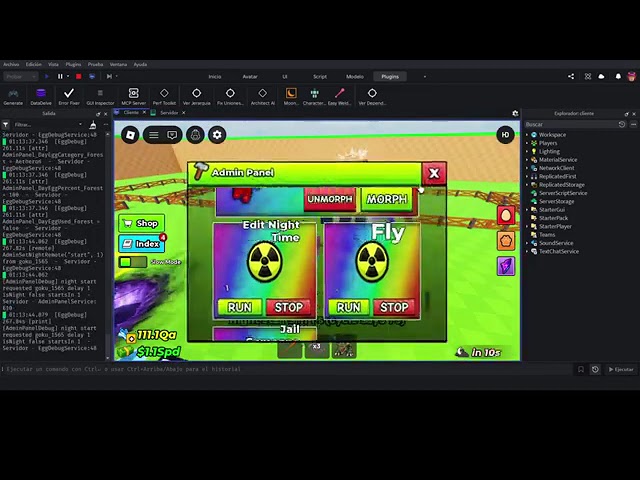Click the purple crystal icon button
This screenshot has width=640, height=480.
tap(506, 266)
